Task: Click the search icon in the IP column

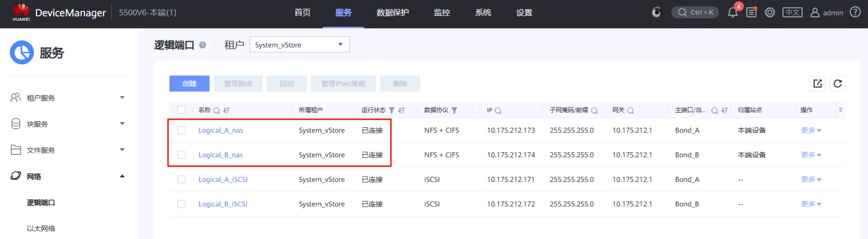Action: [498, 110]
